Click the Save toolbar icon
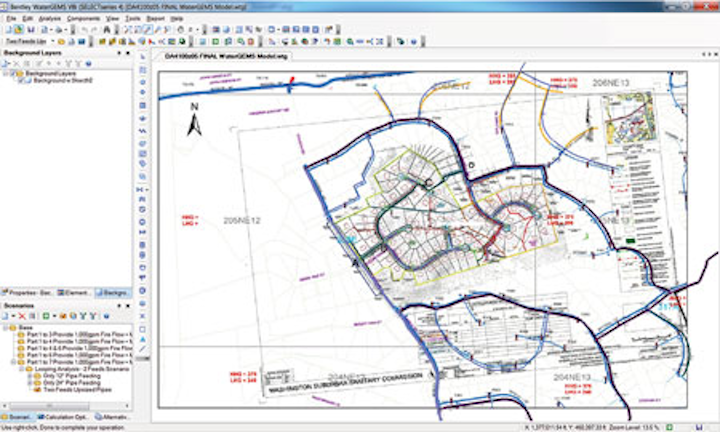Viewport: 720px width, 432px height. click(31, 29)
